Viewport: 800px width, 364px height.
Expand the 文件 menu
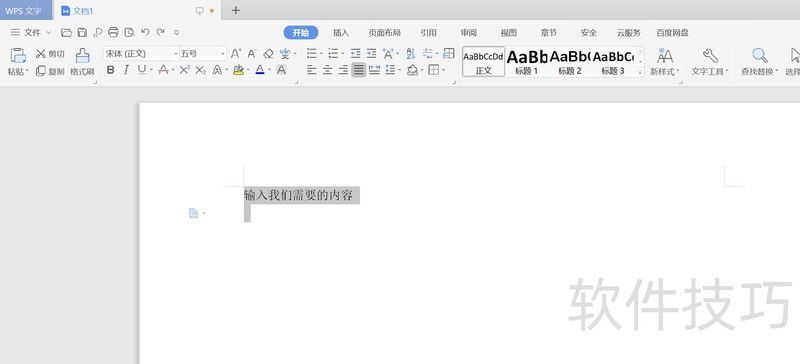[x=31, y=32]
